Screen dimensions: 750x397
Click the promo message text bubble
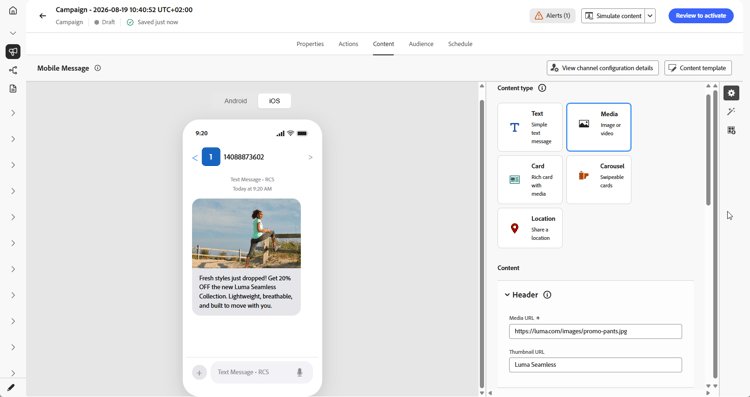pyautogui.click(x=246, y=292)
